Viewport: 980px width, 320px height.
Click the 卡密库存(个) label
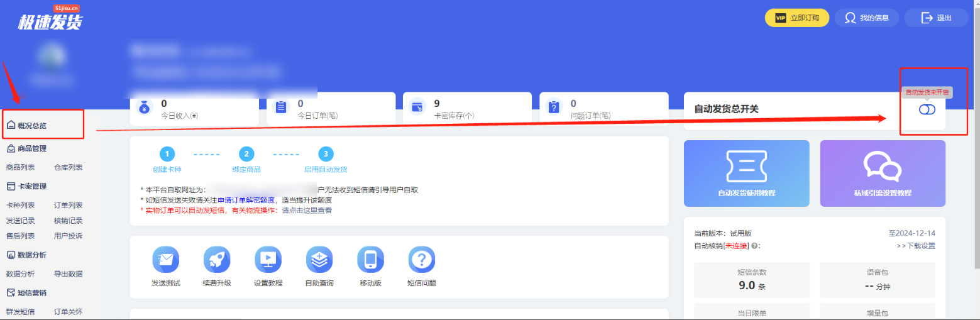click(454, 116)
